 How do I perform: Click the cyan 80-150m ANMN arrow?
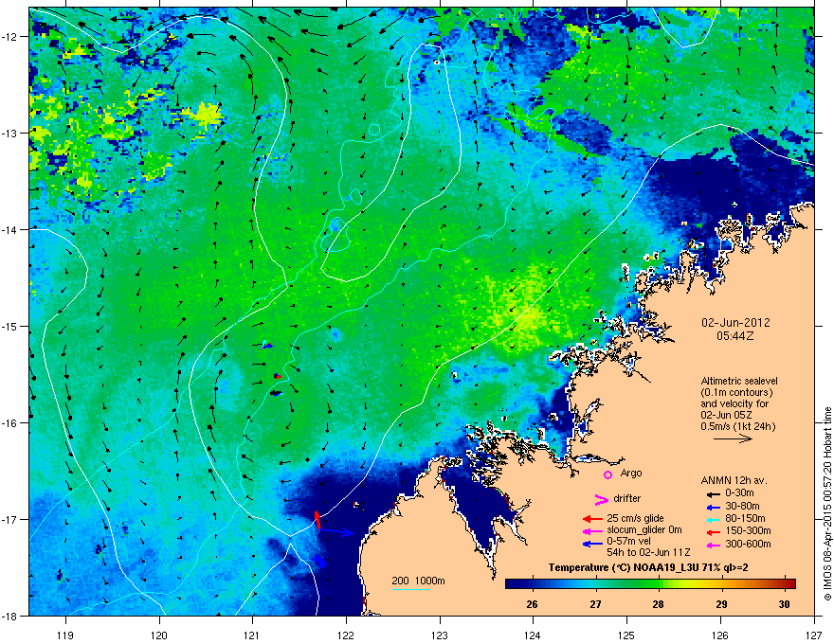[x=712, y=519]
